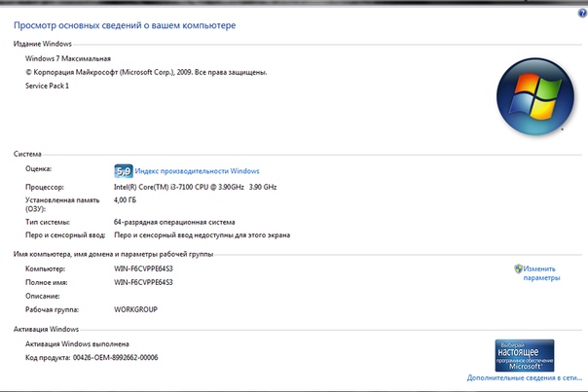
Task: Click the Microsoft Corp. copyright line
Action: 146,72
